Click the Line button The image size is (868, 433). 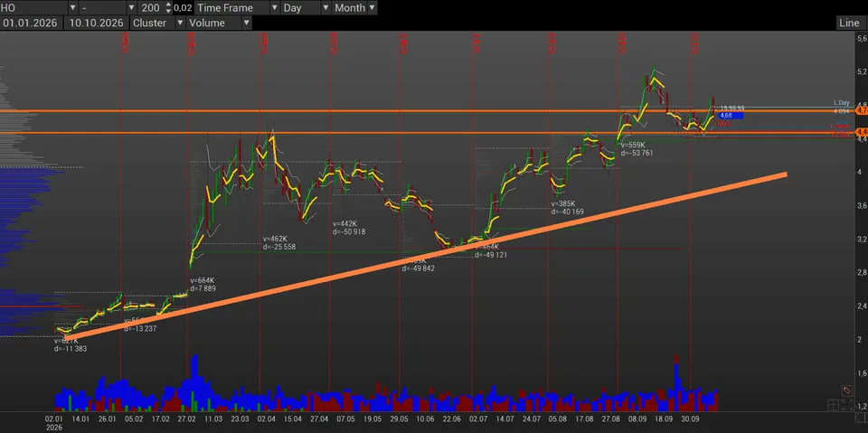[x=849, y=23]
